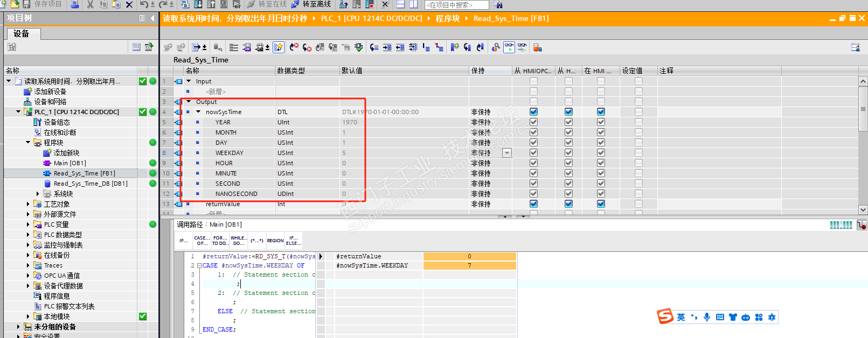Click the block protection lock icon
The height and width of the screenshot is (338, 868).
(537, 47)
